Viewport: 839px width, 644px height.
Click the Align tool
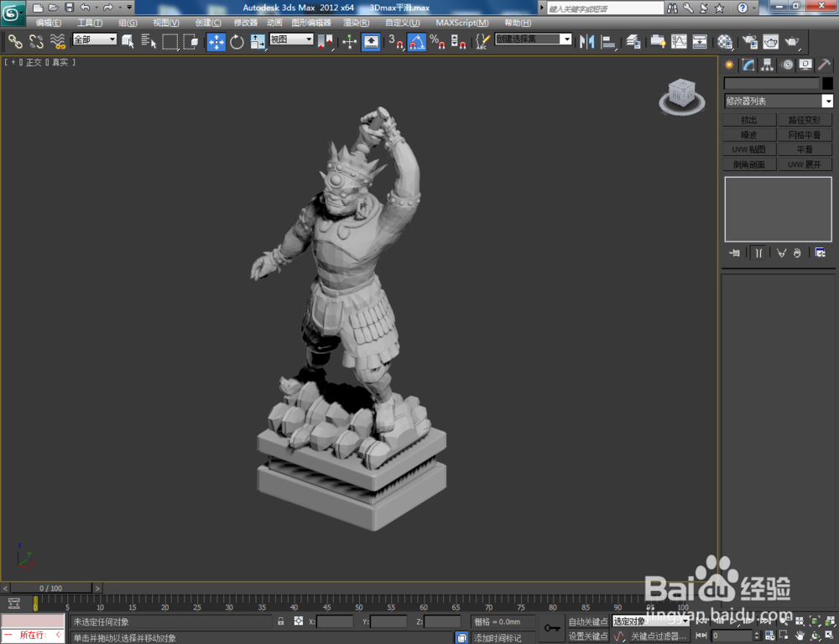[x=607, y=42]
